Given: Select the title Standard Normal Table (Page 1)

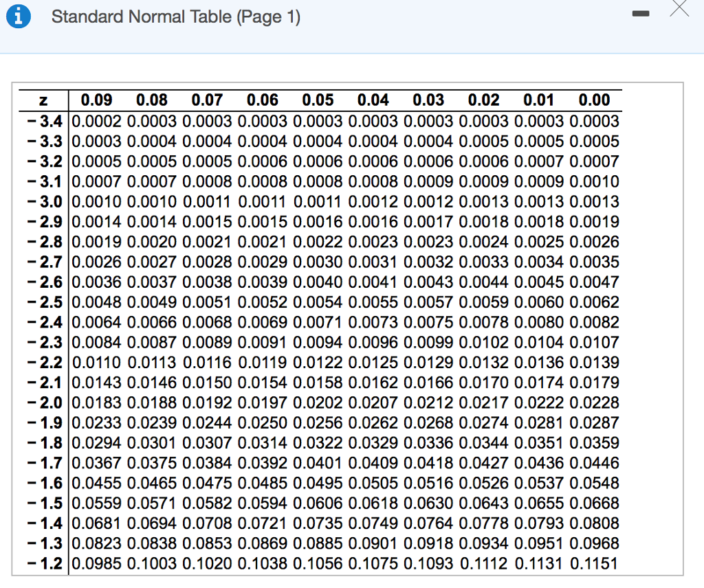Looking at the screenshot, I should (175, 16).
